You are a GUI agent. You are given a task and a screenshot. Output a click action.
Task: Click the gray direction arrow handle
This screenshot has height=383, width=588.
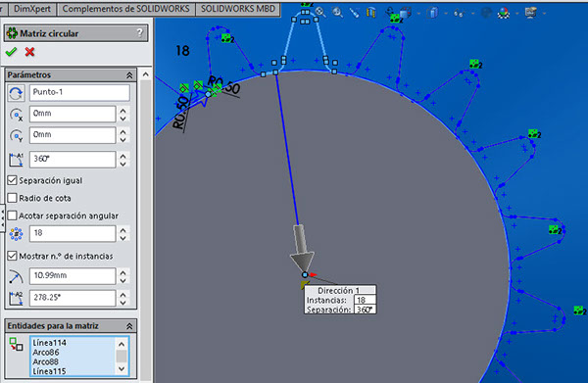[x=302, y=248]
